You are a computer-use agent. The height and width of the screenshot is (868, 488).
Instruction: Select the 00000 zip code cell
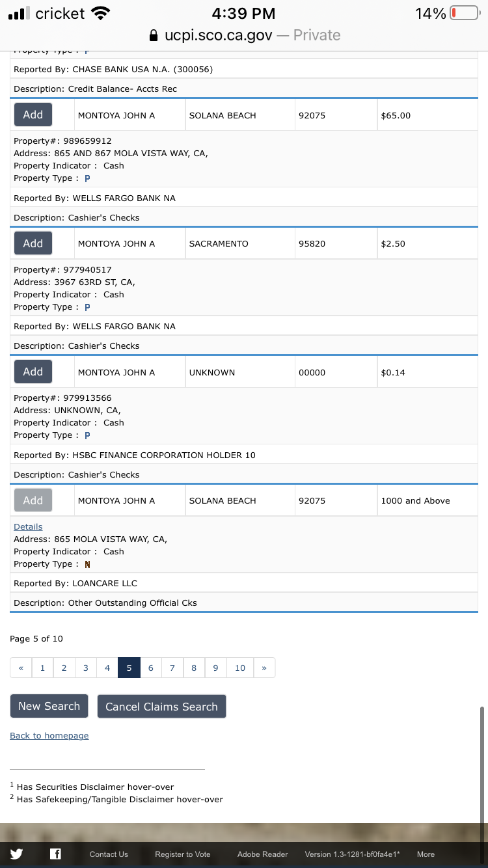pos(336,372)
